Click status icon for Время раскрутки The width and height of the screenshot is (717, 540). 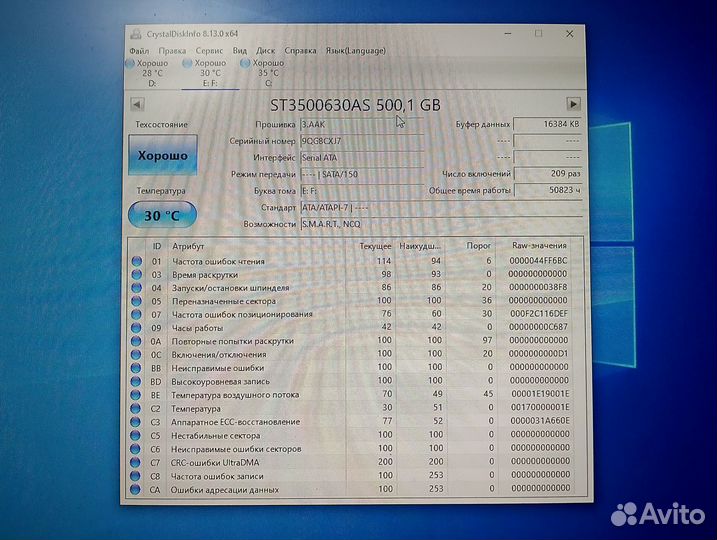[136, 274]
